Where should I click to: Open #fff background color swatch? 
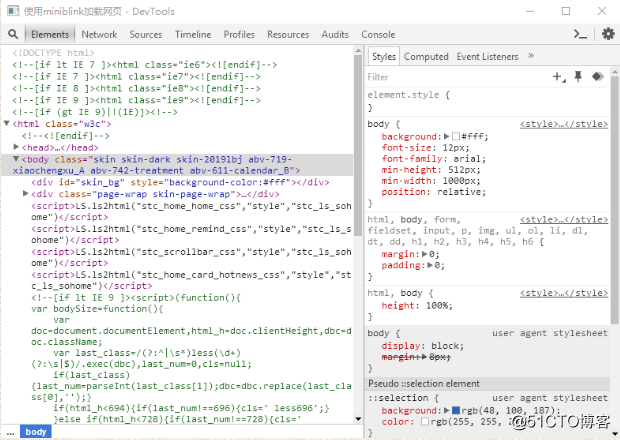click(x=456, y=136)
